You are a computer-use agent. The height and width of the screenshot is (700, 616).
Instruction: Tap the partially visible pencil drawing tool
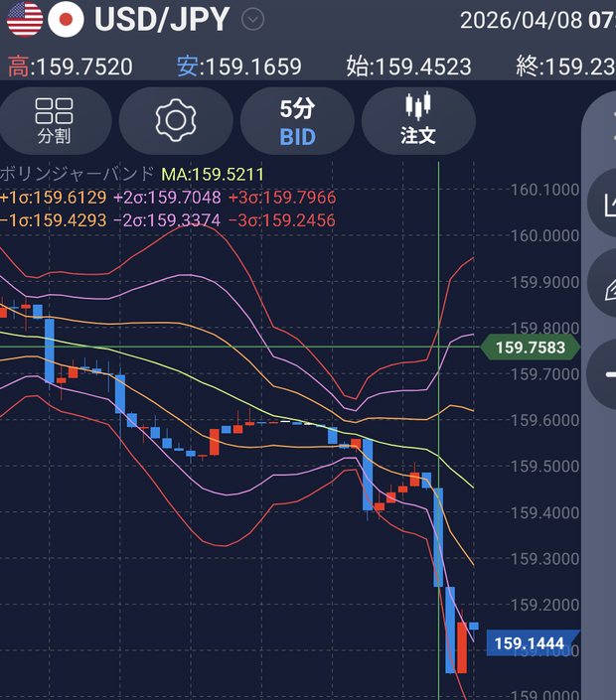[603, 284]
